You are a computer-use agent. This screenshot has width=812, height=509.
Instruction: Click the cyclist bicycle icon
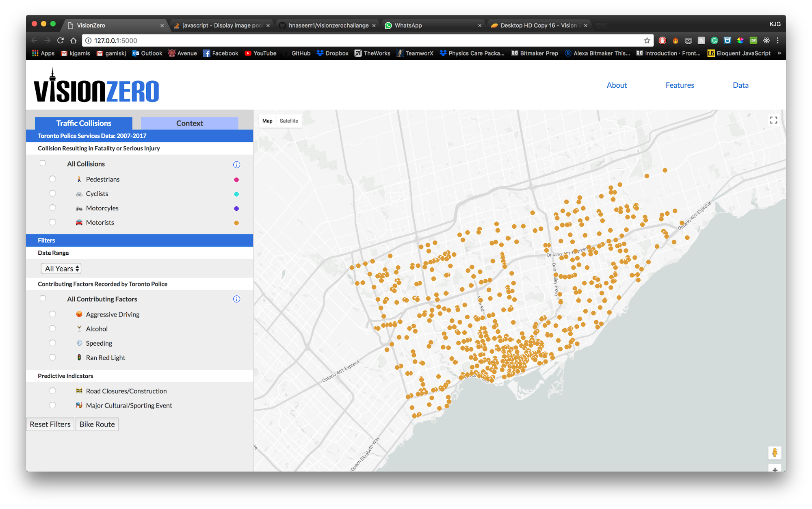click(79, 194)
